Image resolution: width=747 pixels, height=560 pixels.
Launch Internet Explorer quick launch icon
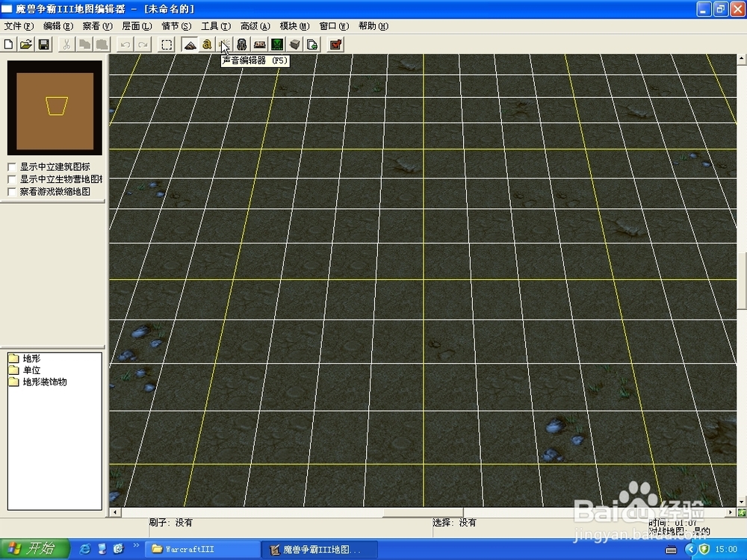[x=85, y=549]
